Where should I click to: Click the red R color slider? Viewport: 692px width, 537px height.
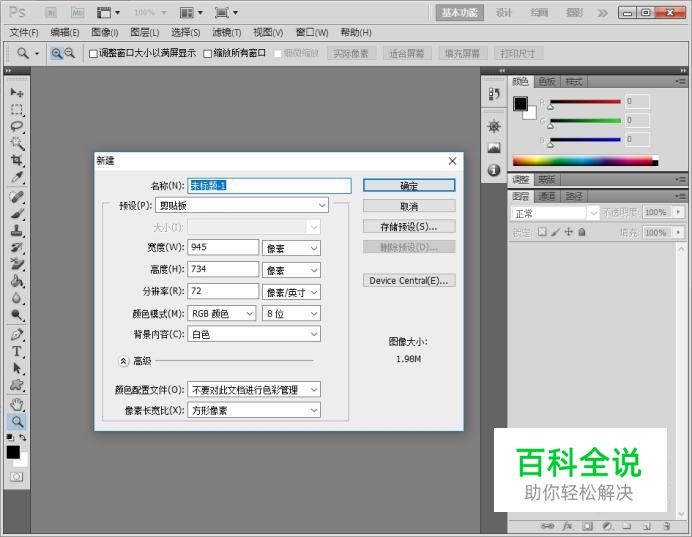pyautogui.click(x=585, y=102)
